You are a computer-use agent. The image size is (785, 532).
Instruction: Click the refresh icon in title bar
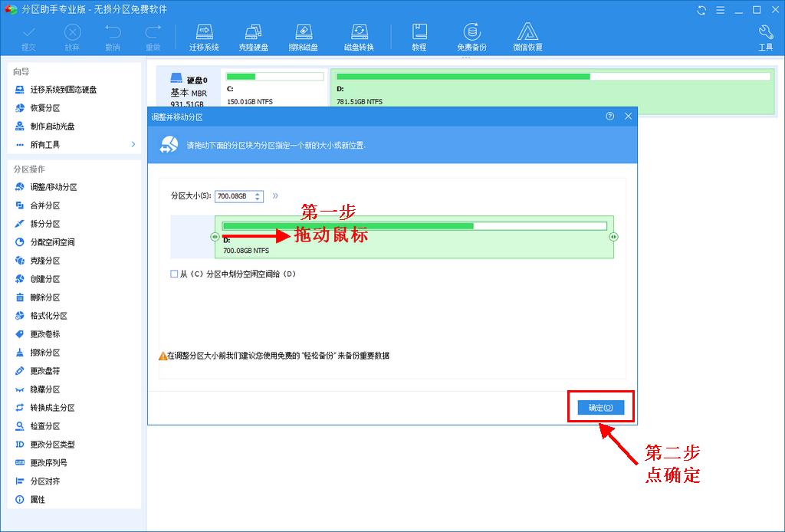(700, 10)
